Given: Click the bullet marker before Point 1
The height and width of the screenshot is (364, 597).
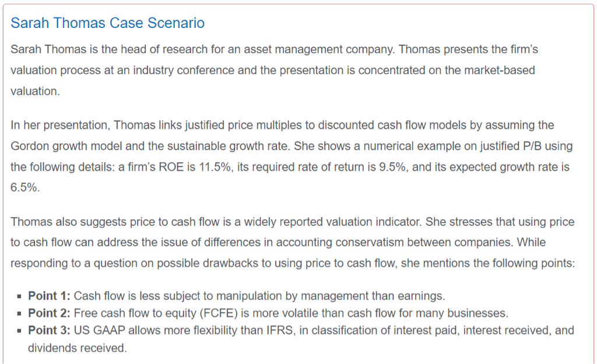Looking at the screenshot, I should tap(20, 296).
